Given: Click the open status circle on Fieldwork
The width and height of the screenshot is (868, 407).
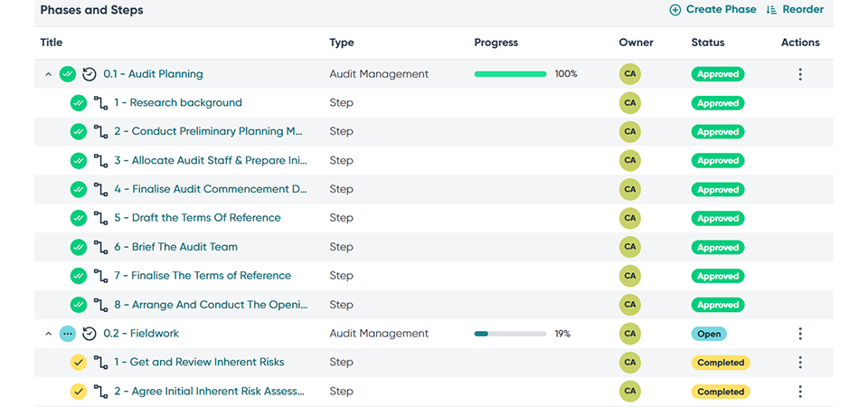Looking at the screenshot, I should 68,334.
